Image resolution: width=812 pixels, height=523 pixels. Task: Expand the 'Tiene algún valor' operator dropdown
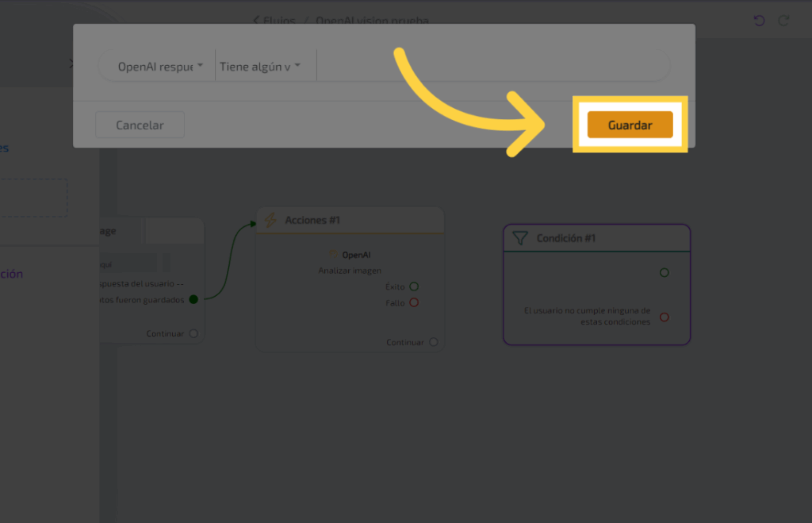tap(260, 67)
